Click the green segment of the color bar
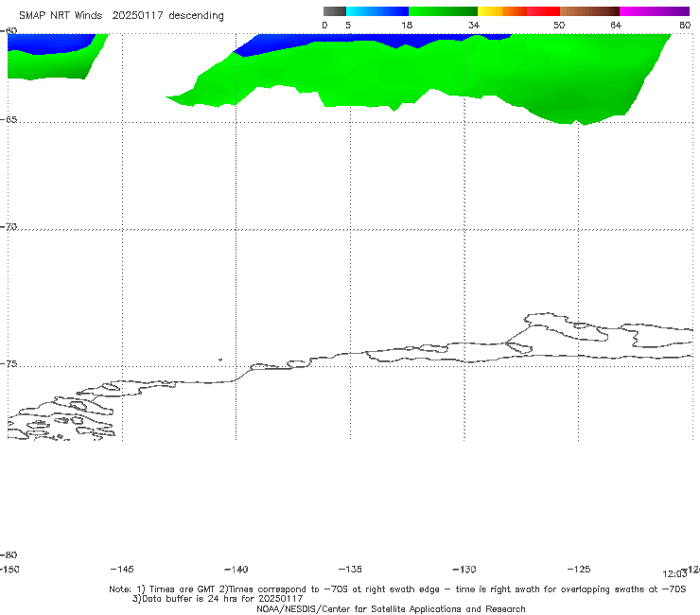 [x=443, y=11]
